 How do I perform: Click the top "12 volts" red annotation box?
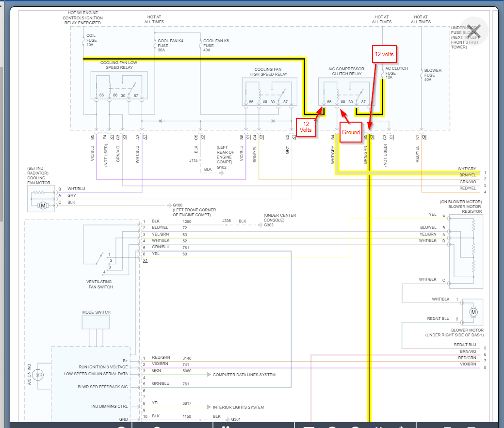[384, 54]
